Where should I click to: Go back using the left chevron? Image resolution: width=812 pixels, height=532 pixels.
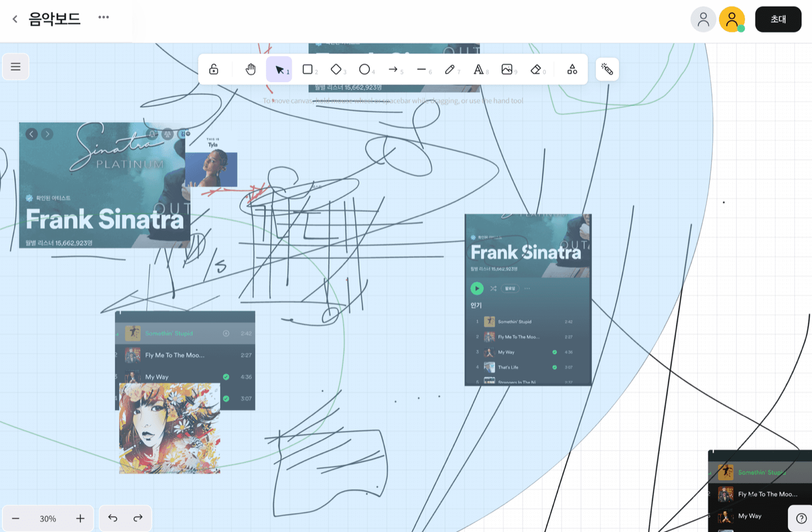[x=15, y=19]
